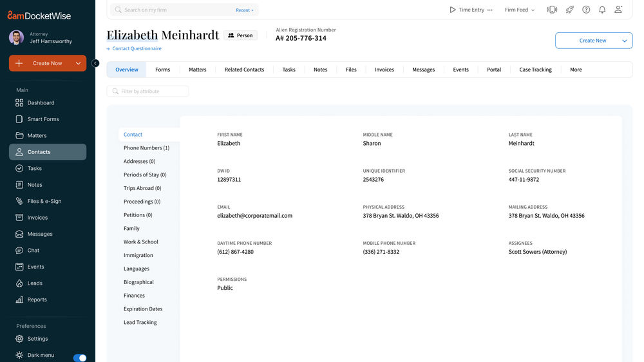Screen dimensions: 644x362
Task: Select Petitions (0) section
Action: pos(138,215)
